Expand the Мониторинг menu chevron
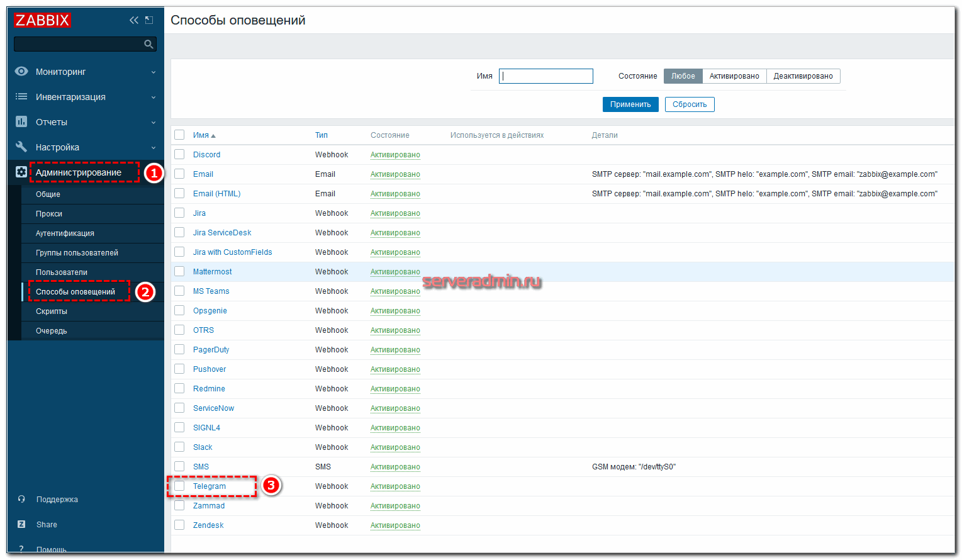The height and width of the screenshot is (560, 962). tap(154, 72)
